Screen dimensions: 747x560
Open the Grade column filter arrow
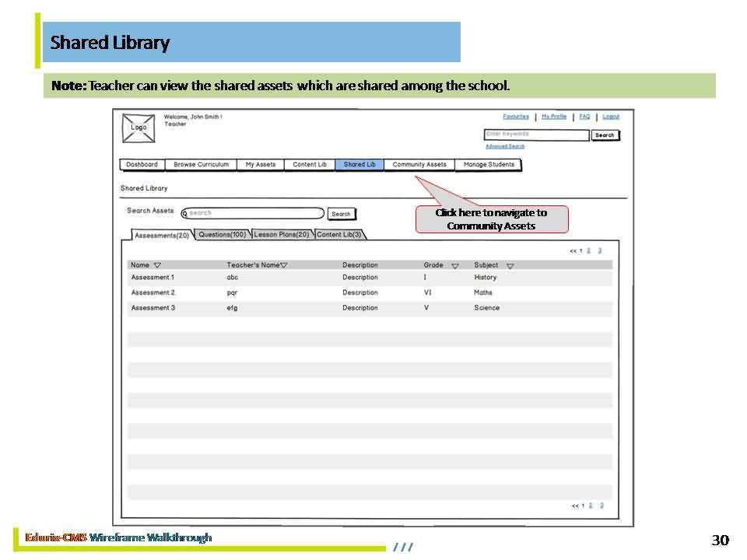coord(455,266)
